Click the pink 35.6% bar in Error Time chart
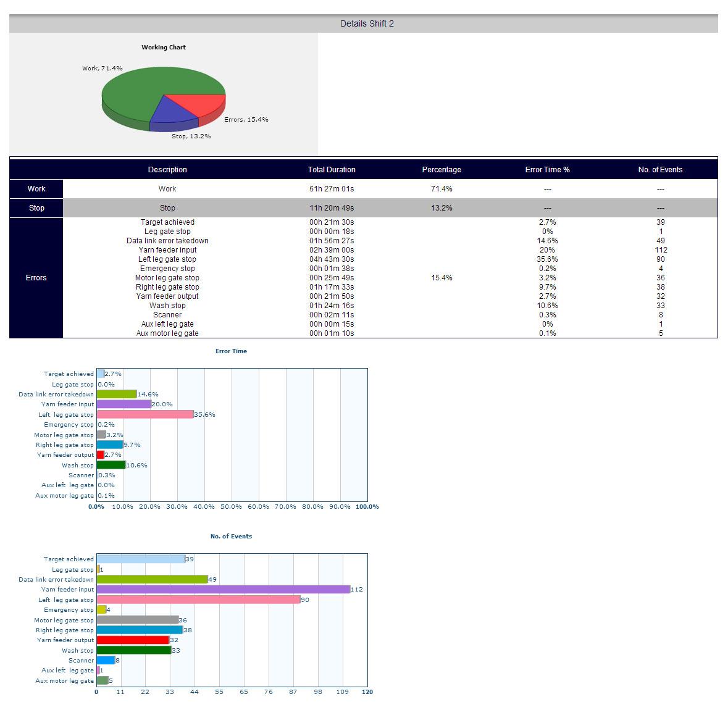The image size is (728, 715). pos(145,414)
